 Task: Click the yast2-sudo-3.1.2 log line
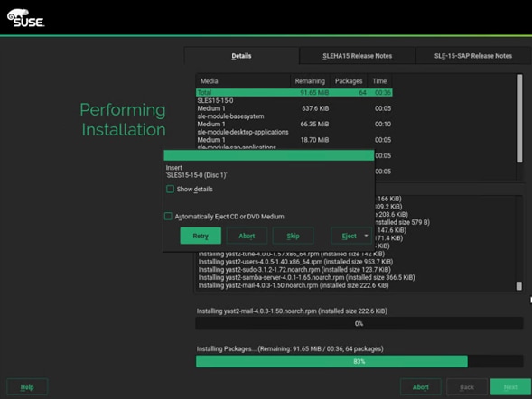click(x=294, y=270)
